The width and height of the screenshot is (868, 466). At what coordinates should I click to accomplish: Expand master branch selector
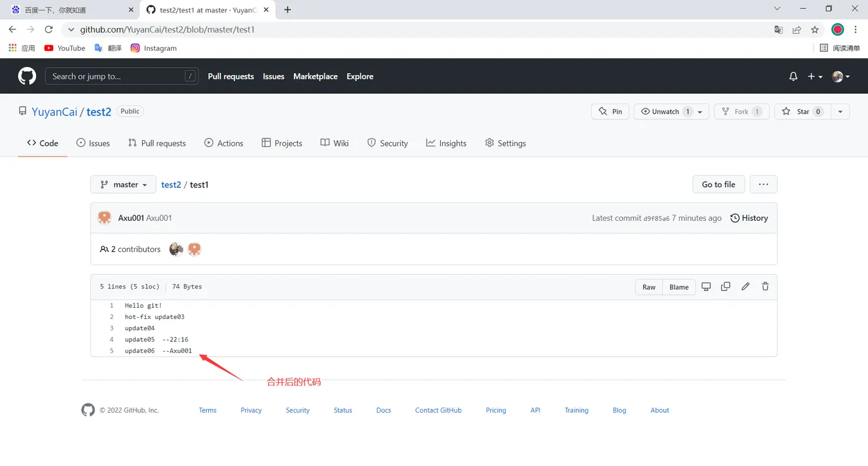[123, 184]
